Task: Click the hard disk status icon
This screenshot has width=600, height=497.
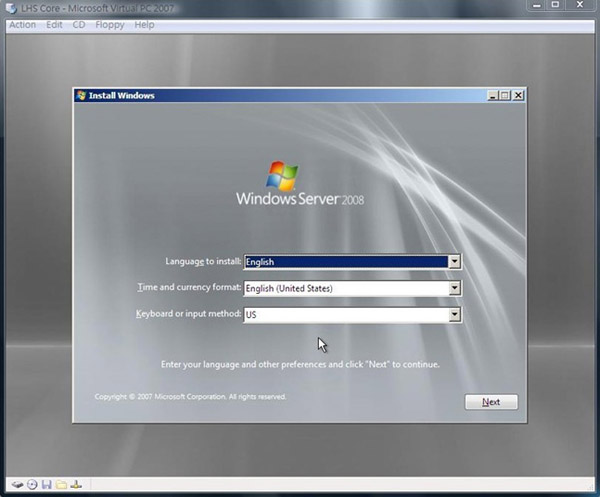Action: tap(17, 485)
